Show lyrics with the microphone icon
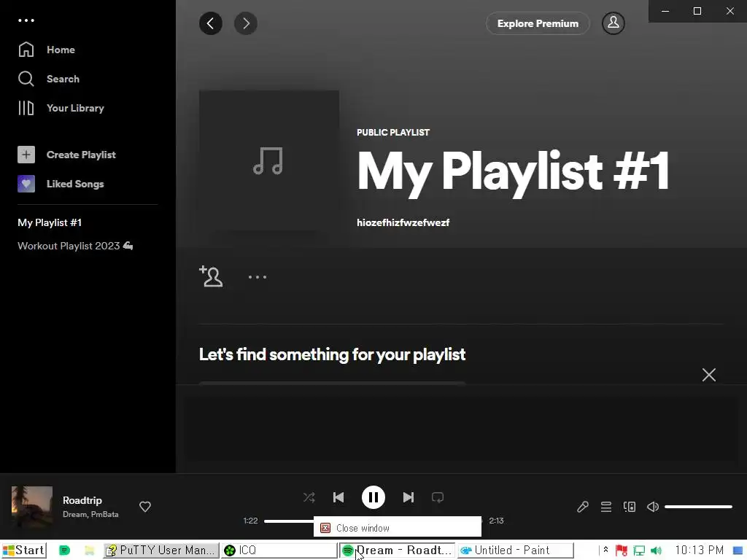This screenshot has height=560, width=747. 583,507
